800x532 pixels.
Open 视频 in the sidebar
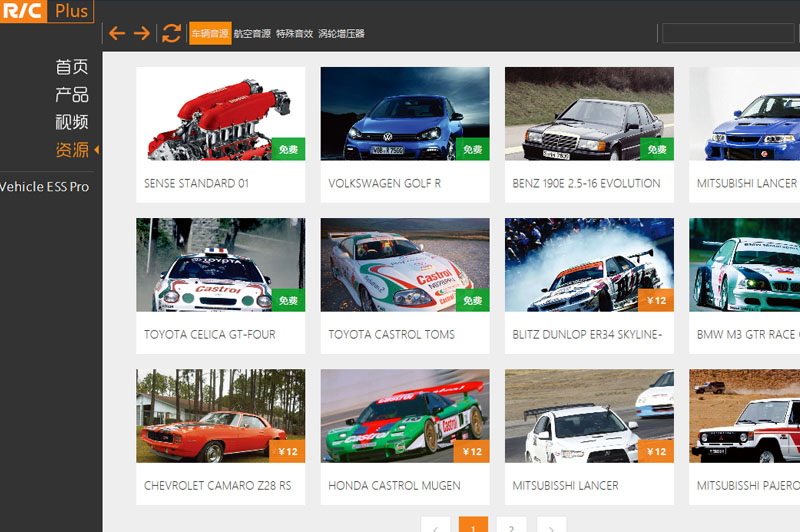[71, 122]
